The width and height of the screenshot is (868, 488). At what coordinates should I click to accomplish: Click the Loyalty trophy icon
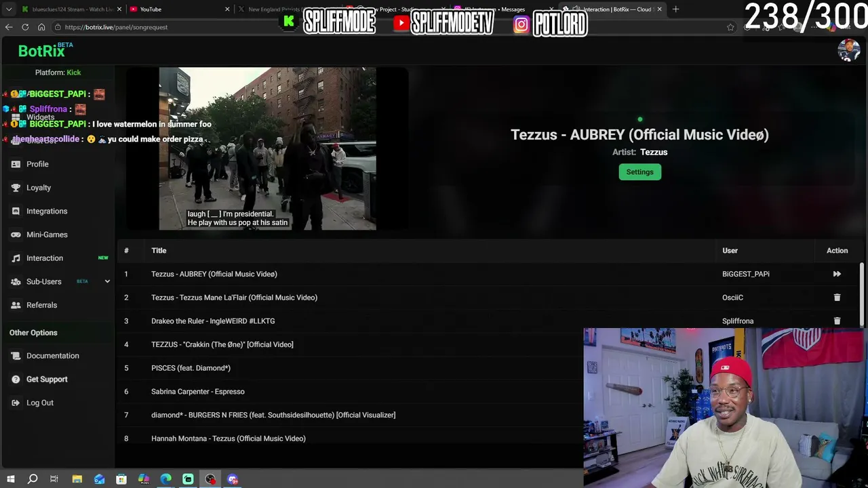[x=16, y=188]
